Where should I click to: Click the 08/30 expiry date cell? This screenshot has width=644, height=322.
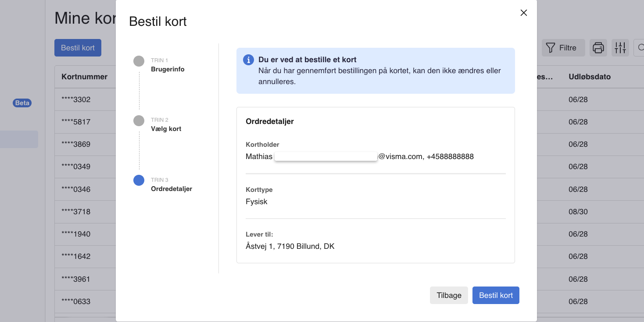pos(578,212)
